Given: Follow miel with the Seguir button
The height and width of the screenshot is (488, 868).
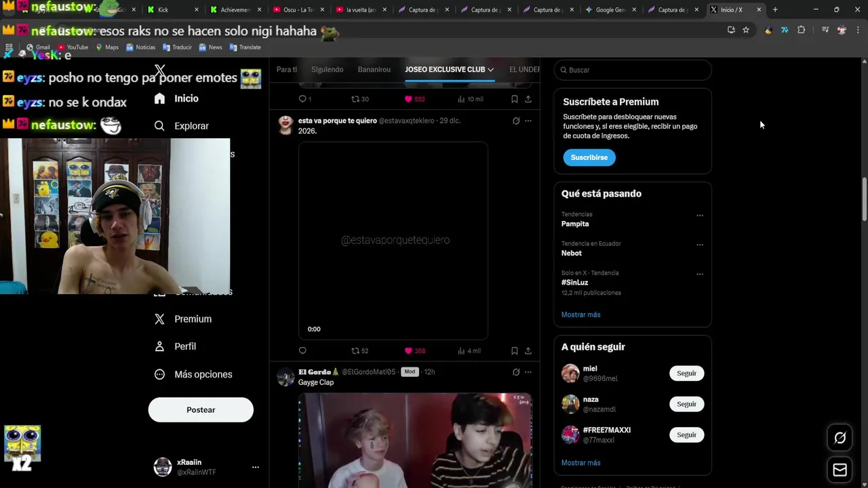Looking at the screenshot, I should point(686,373).
